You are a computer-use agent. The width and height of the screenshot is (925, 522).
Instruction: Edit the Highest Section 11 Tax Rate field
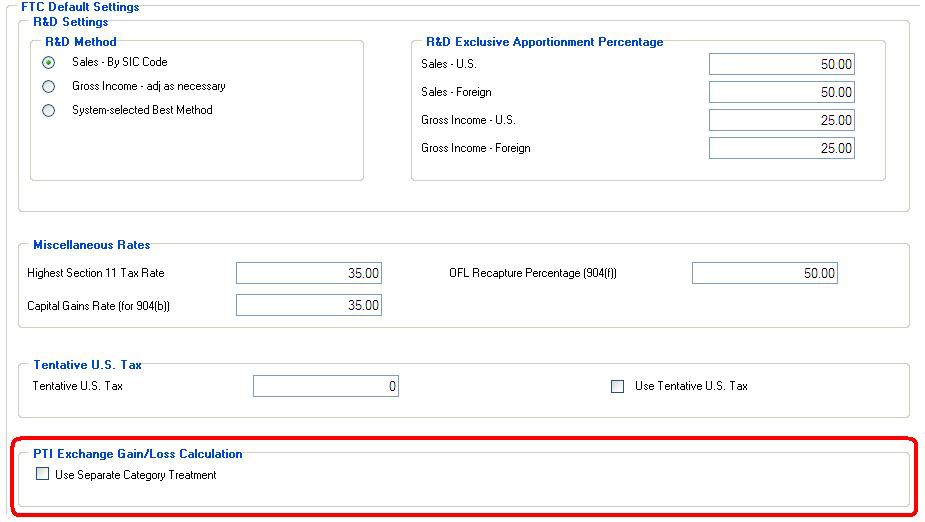tap(308, 273)
